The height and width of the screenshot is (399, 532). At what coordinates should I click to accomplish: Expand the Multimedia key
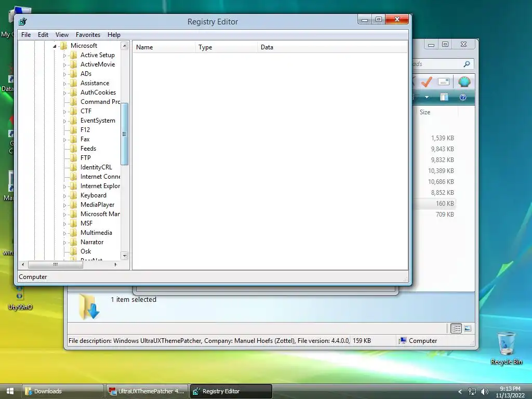coord(64,233)
